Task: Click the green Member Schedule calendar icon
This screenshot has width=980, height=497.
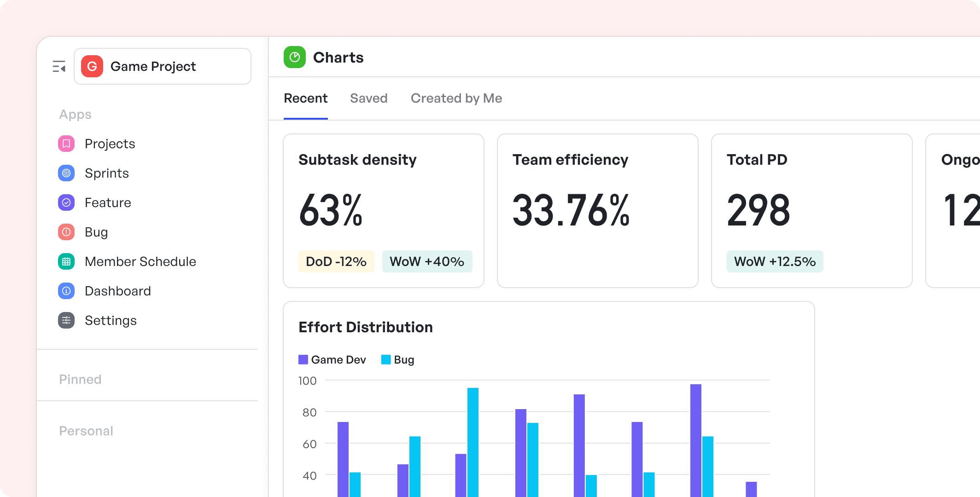Action: pyautogui.click(x=66, y=261)
